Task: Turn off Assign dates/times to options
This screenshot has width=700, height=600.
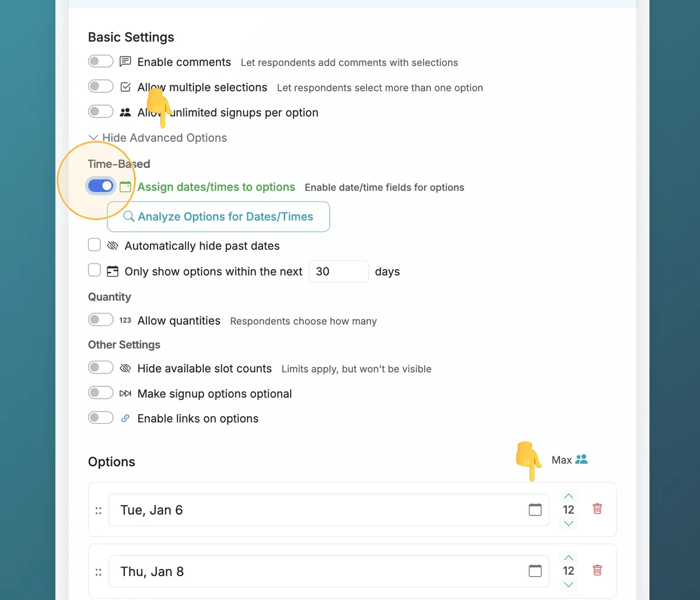Action: click(x=100, y=186)
